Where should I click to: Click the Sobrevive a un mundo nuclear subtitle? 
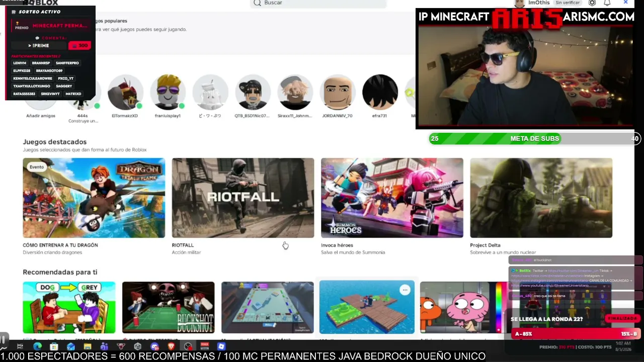click(x=503, y=252)
